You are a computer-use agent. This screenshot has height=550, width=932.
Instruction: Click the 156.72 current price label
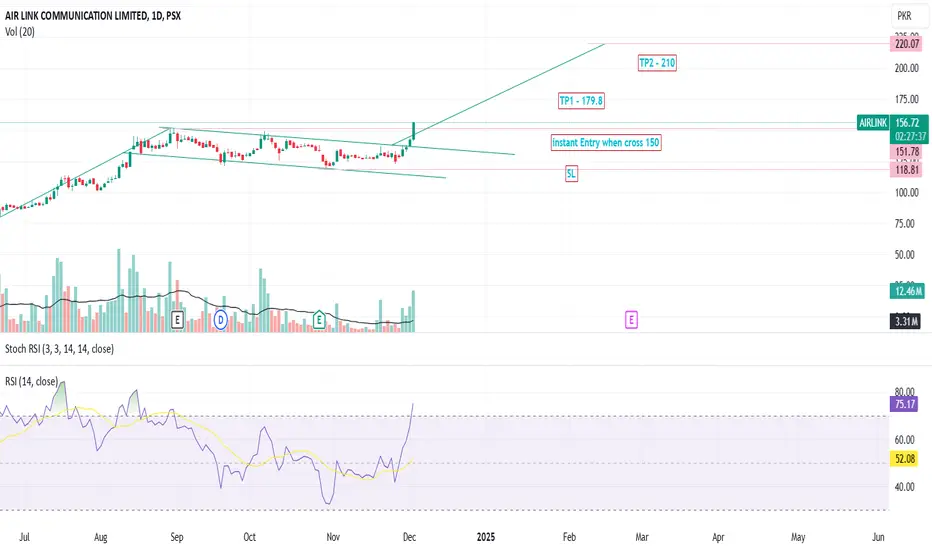pyautogui.click(x=908, y=122)
